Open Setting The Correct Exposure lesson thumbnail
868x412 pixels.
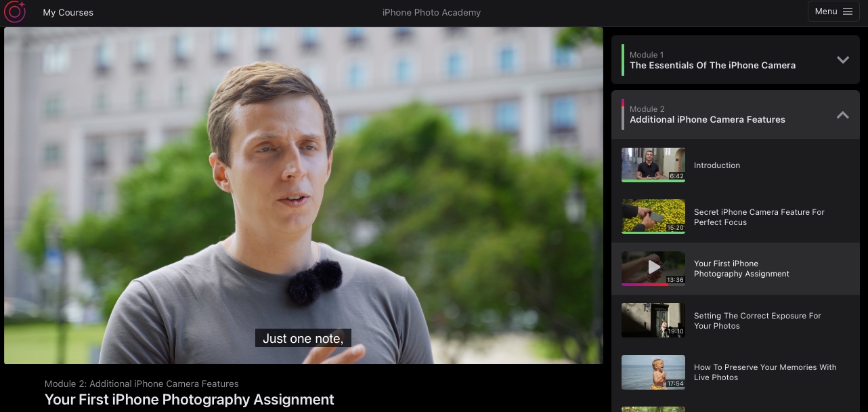[x=653, y=320]
